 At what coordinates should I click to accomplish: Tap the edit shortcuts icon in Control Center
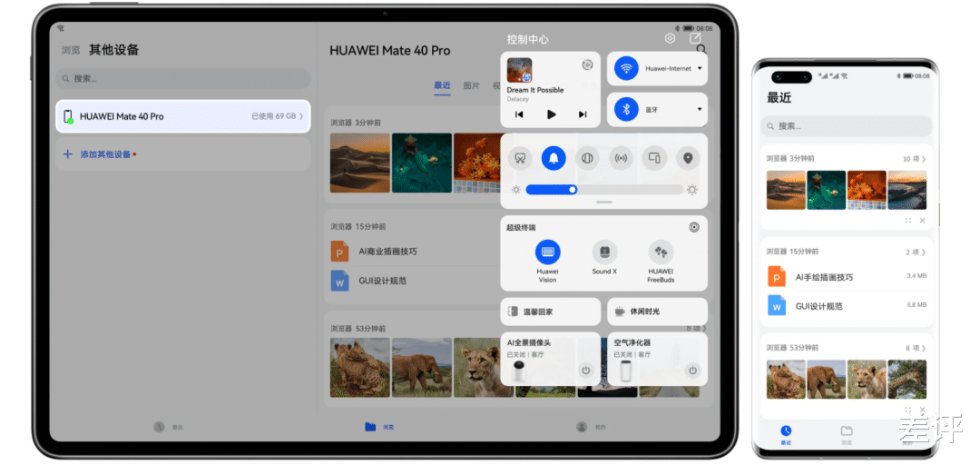coord(695,39)
